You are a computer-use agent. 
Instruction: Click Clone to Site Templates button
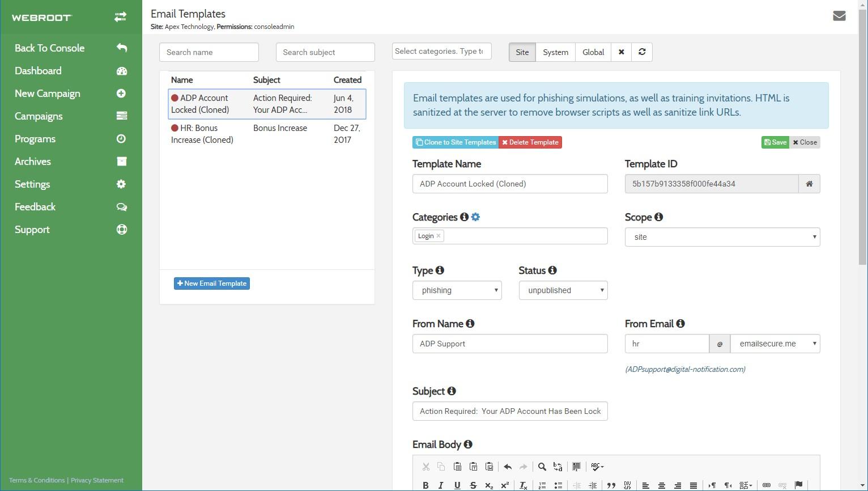point(456,142)
